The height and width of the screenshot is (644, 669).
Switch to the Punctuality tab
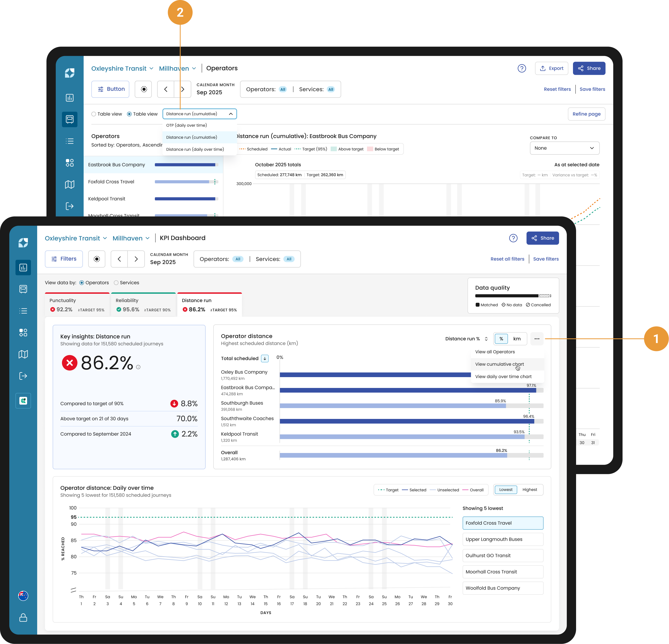pos(77,305)
